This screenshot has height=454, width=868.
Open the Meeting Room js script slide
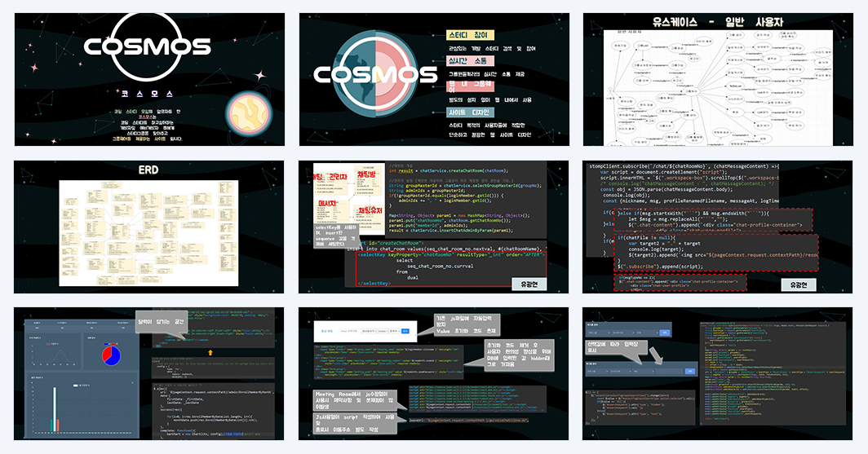pos(433,374)
